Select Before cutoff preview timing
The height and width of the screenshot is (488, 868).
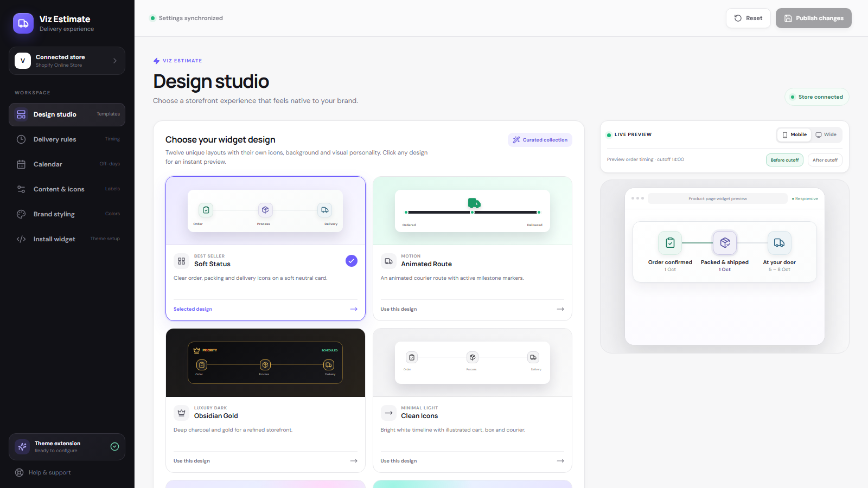pyautogui.click(x=784, y=160)
